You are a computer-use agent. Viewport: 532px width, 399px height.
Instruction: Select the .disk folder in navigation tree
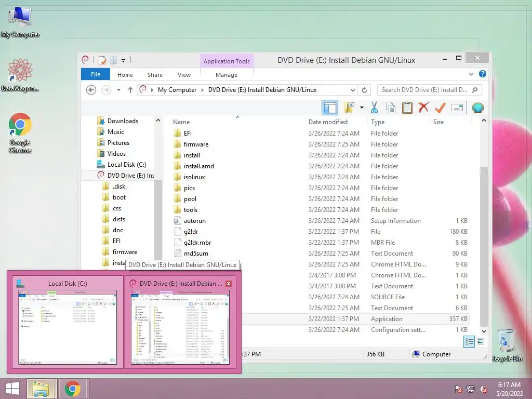(x=119, y=187)
